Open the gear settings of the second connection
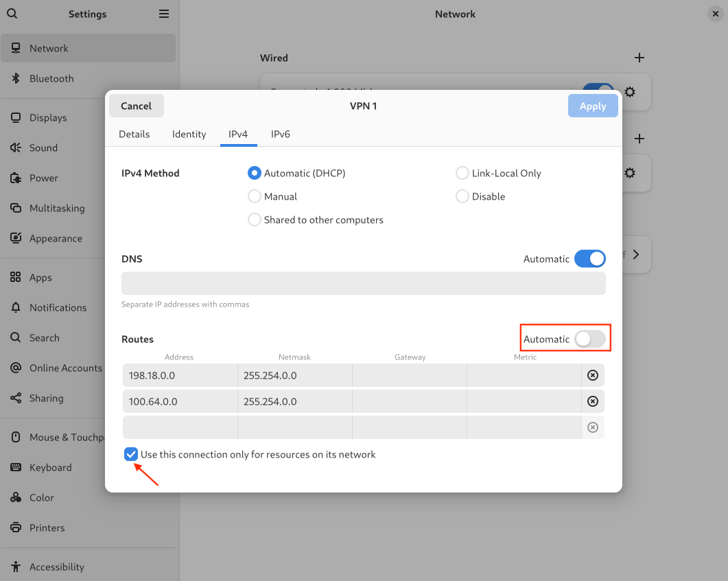This screenshot has height=581, width=728. 630,173
